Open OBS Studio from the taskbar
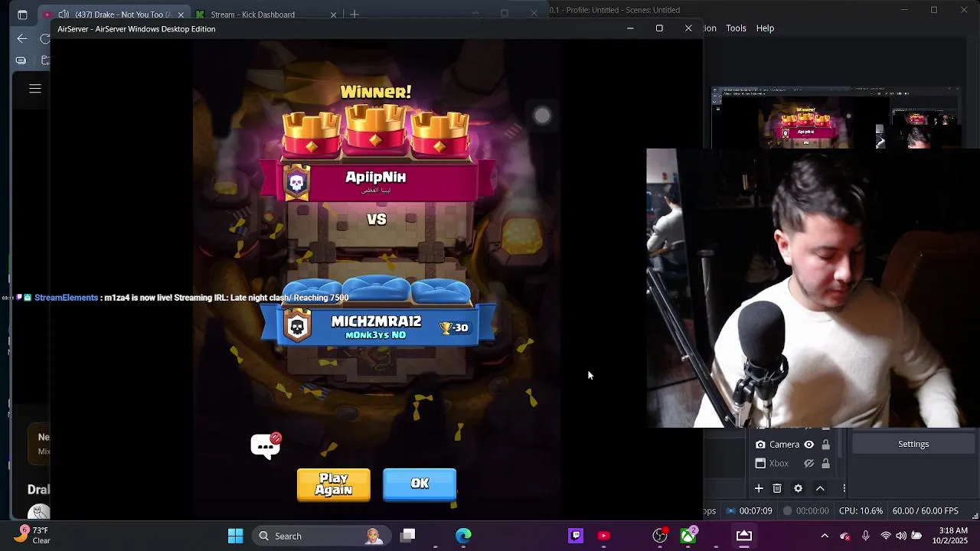 click(x=660, y=536)
